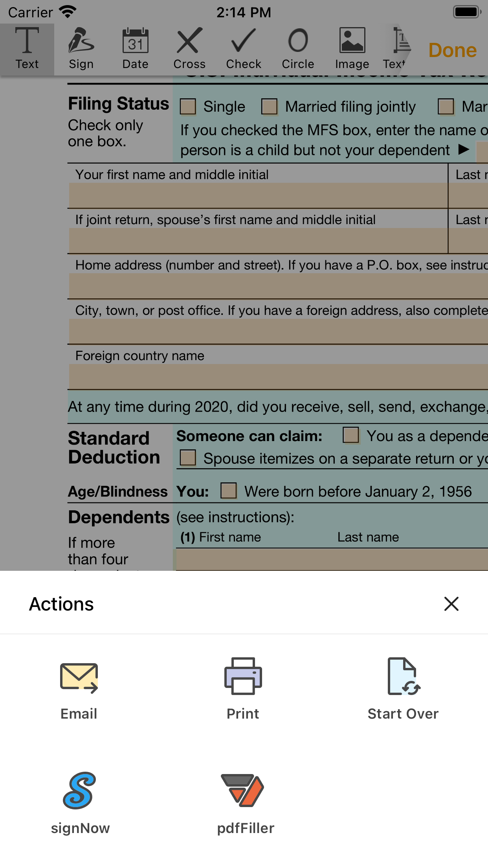
Task: Tap the dependent First name entry row
Action: 332,560
